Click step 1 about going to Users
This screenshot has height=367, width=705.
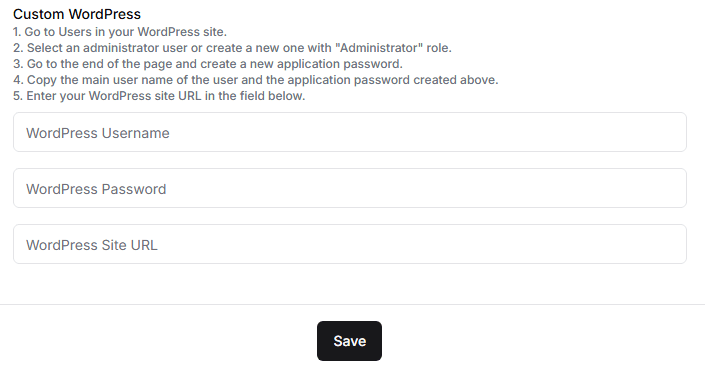click(120, 32)
